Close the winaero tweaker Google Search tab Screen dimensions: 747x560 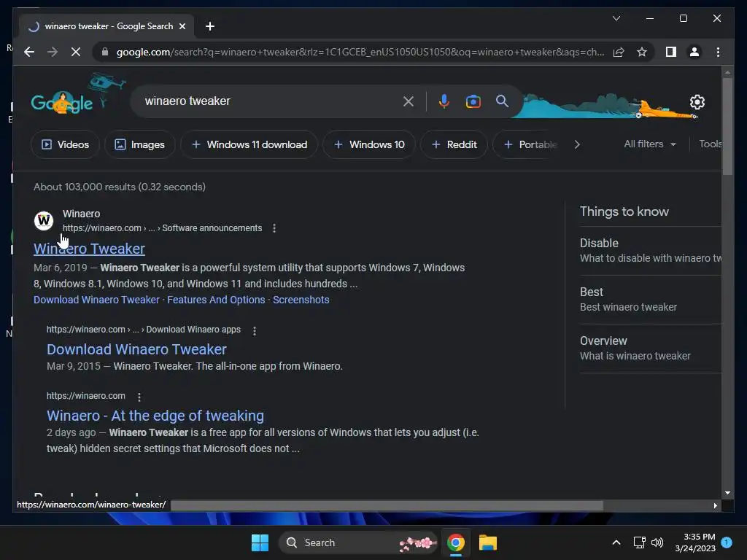(x=182, y=26)
